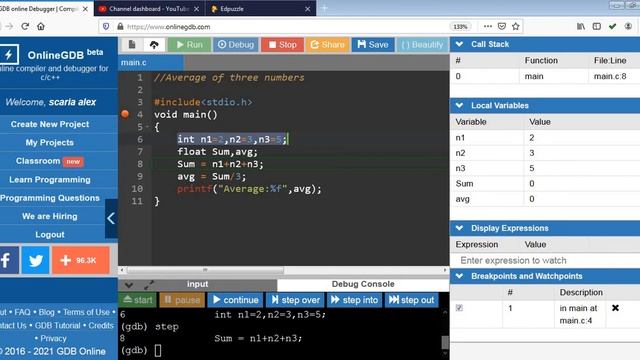Click the plus share counter 96.3K
Screen dimensions: 640x360
click(x=80, y=260)
